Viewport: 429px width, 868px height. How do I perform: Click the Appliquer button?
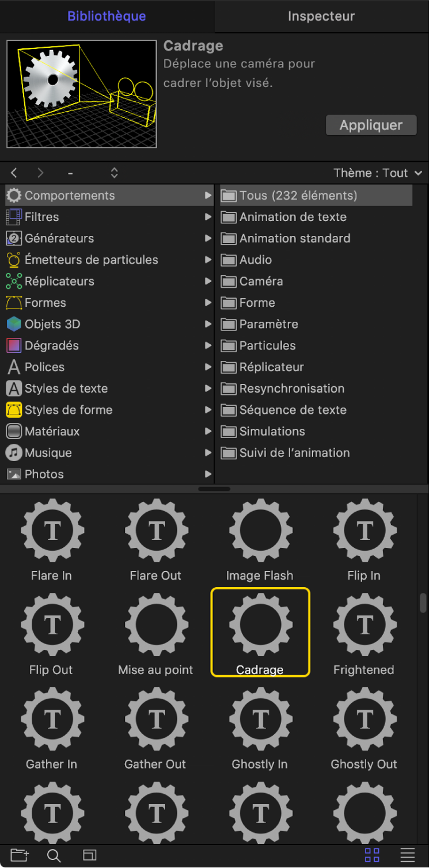pos(371,125)
